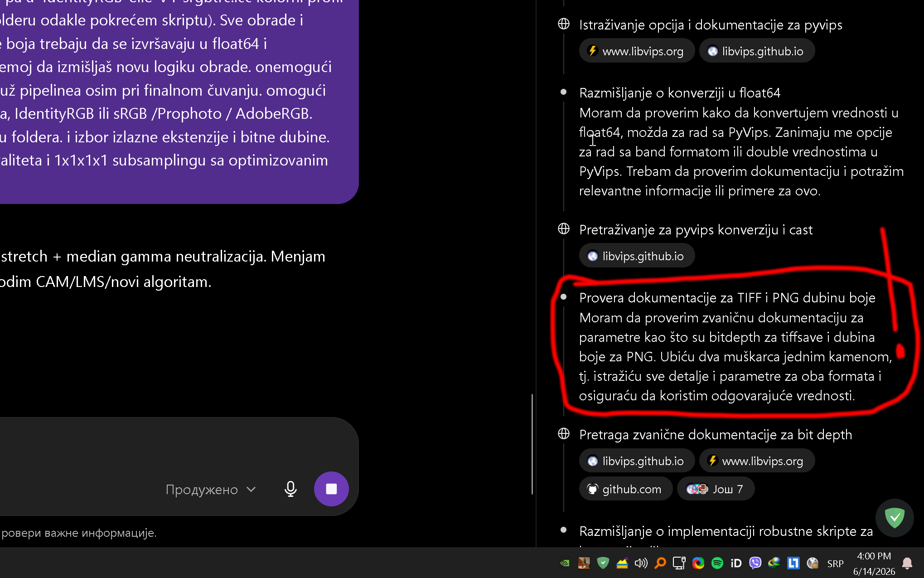This screenshot has width=924, height=578.
Task: Open the Продужено mode dropdown
Action: pyautogui.click(x=211, y=490)
